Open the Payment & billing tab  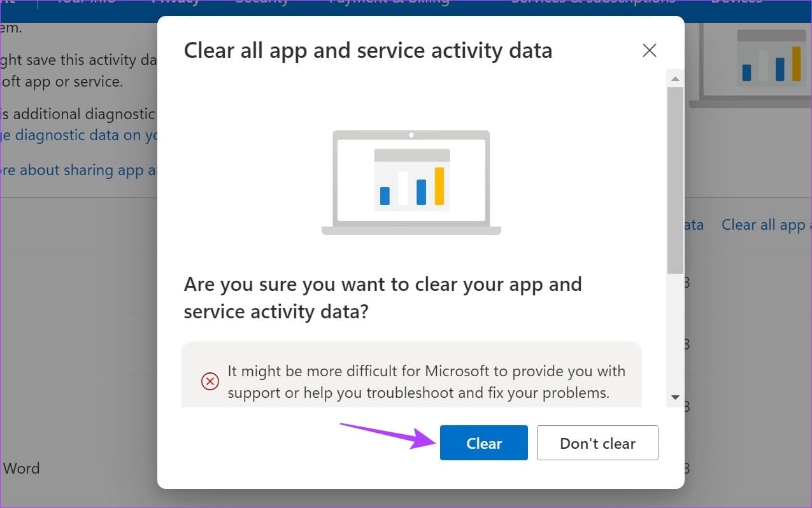pyautogui.click(x=388, y=2)
